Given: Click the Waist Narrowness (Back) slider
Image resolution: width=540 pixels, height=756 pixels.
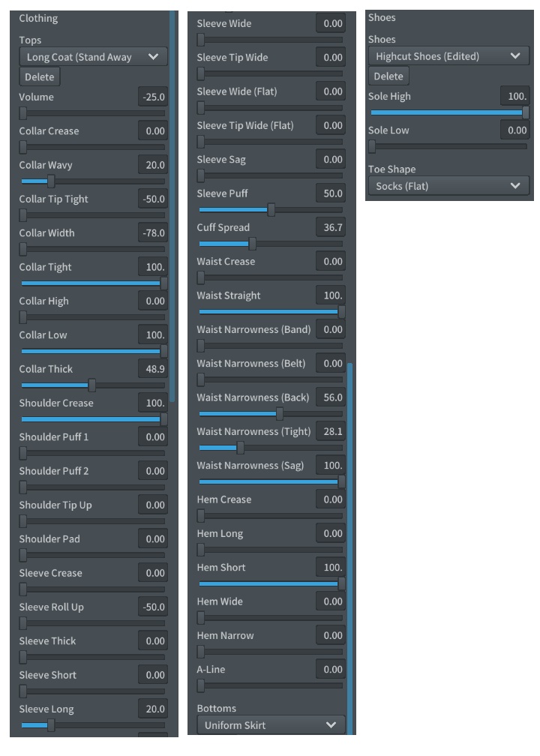Looking at the screenshot, I should coord(271,413).
